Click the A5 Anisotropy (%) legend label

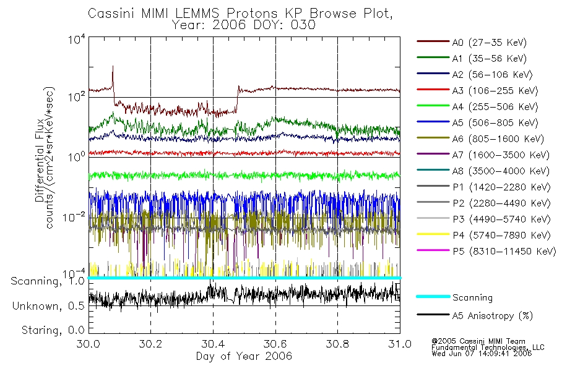[493, 317]
